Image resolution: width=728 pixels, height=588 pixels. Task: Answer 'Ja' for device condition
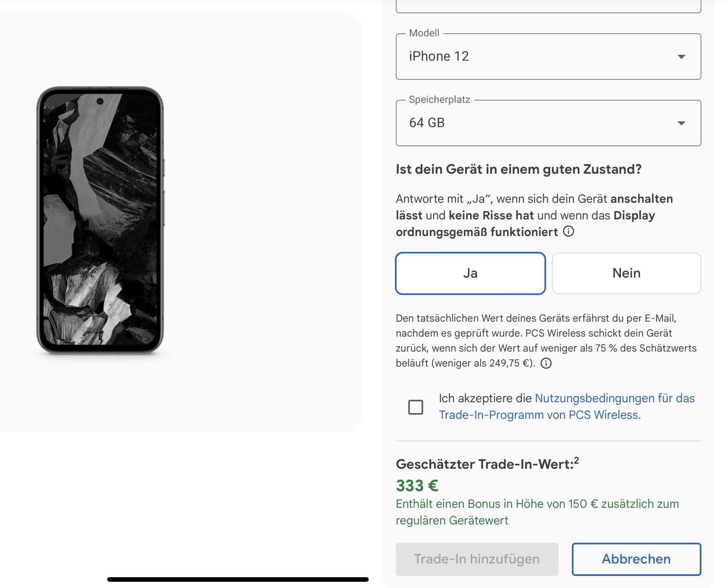coord(471,273)
